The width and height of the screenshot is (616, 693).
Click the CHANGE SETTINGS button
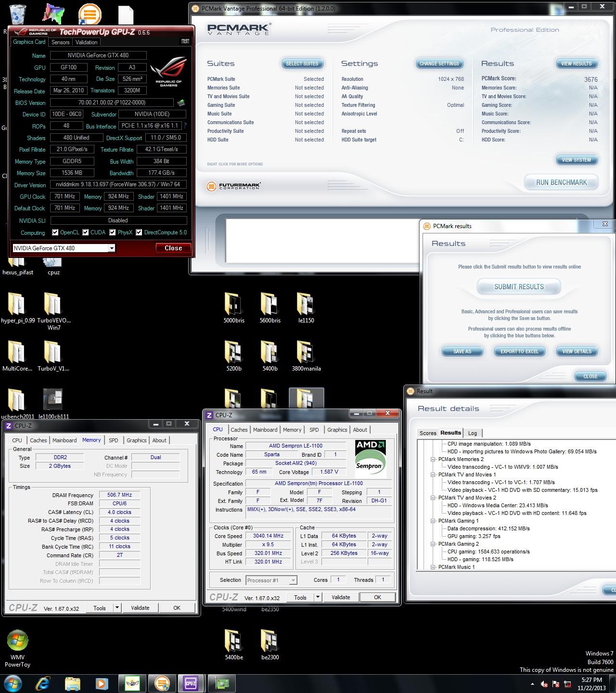[439, 64]
